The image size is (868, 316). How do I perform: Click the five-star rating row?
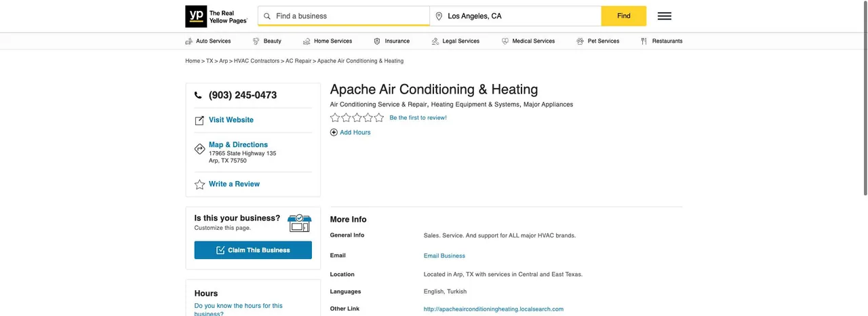click(357, 117)
